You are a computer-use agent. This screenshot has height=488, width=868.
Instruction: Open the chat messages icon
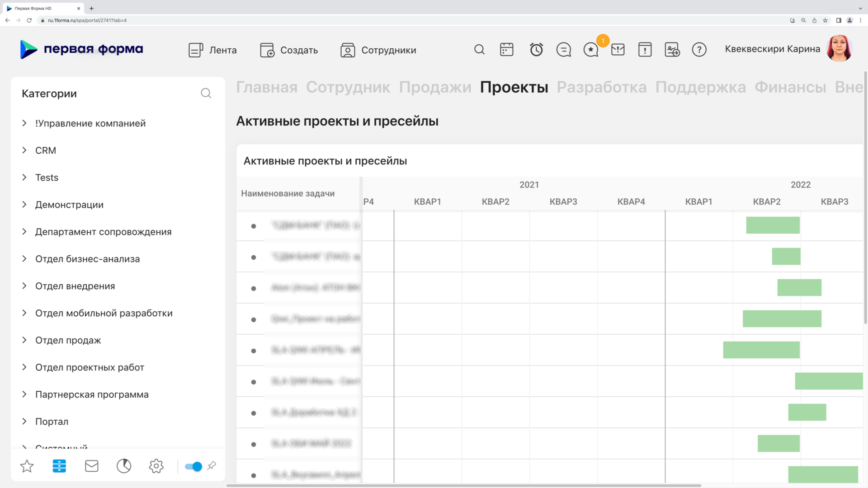pyautogui.click(x=563, y=50)
